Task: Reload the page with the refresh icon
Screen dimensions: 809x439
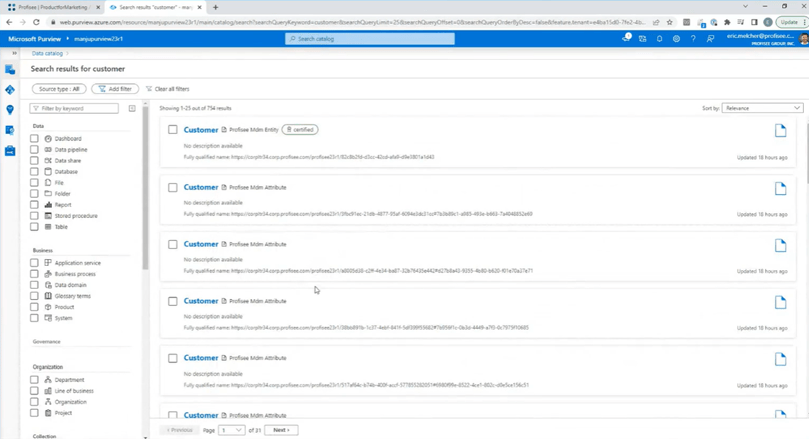Action: coord(36,22)
